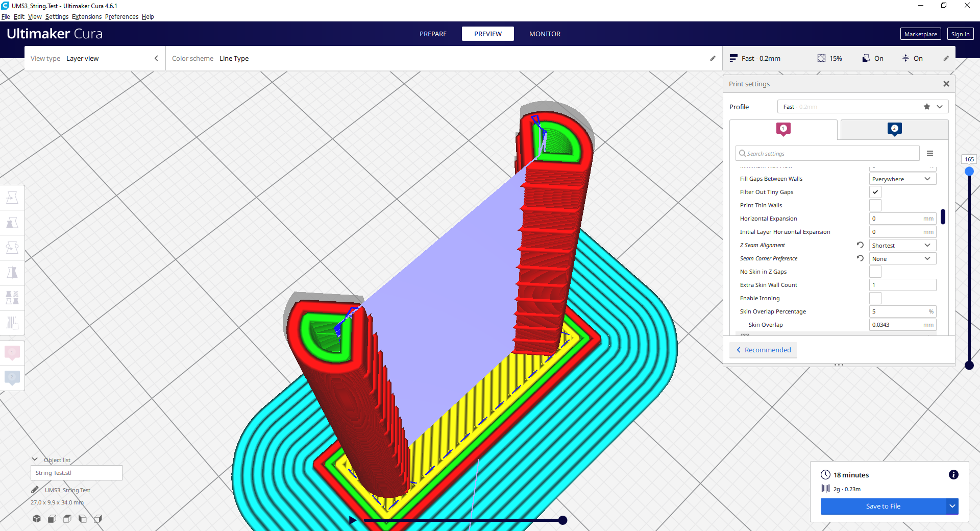Screen dimensions: 980x531
Task: Click the Marketplace button
Action: 920,34
